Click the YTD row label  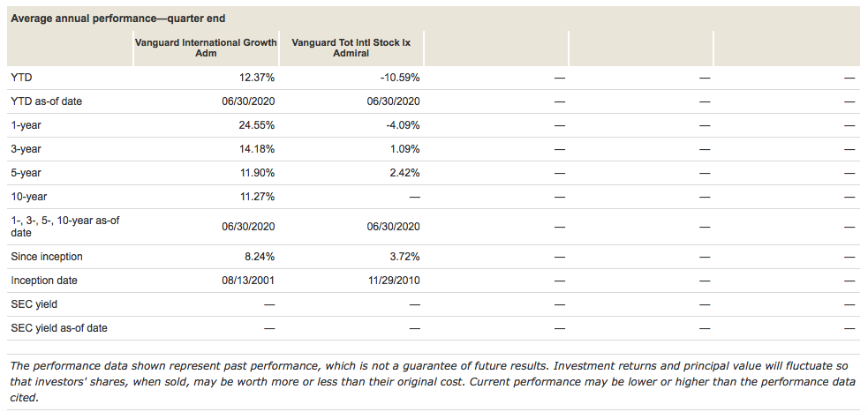[x=21, y=78]
